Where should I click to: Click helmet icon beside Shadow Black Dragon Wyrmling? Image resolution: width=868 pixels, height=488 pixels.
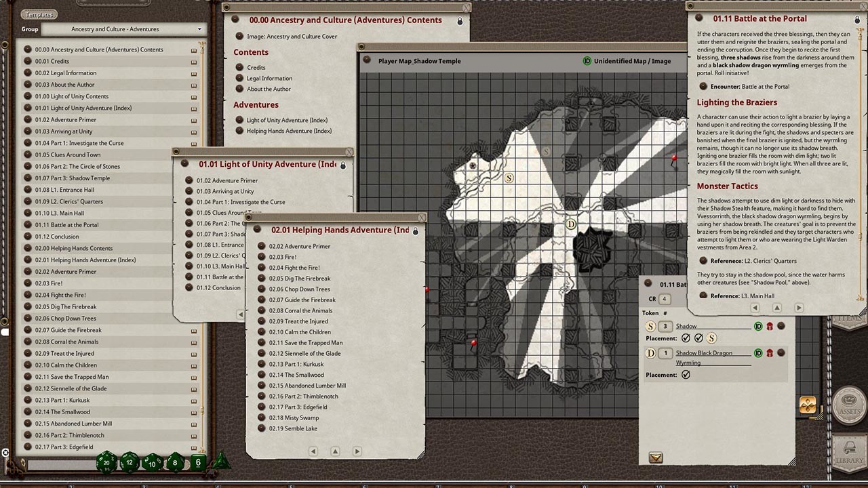770,353
